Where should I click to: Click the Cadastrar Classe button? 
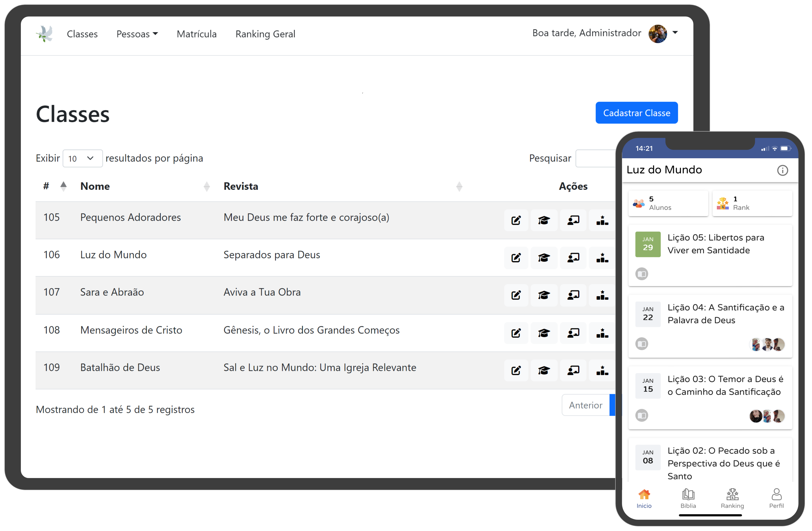coord(636,112)
